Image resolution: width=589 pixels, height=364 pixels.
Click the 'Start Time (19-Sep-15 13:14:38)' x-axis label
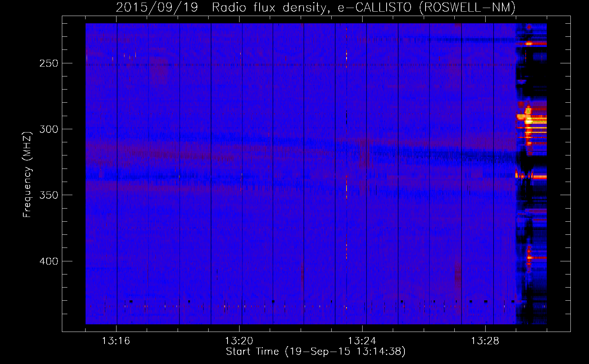point(316,352)
